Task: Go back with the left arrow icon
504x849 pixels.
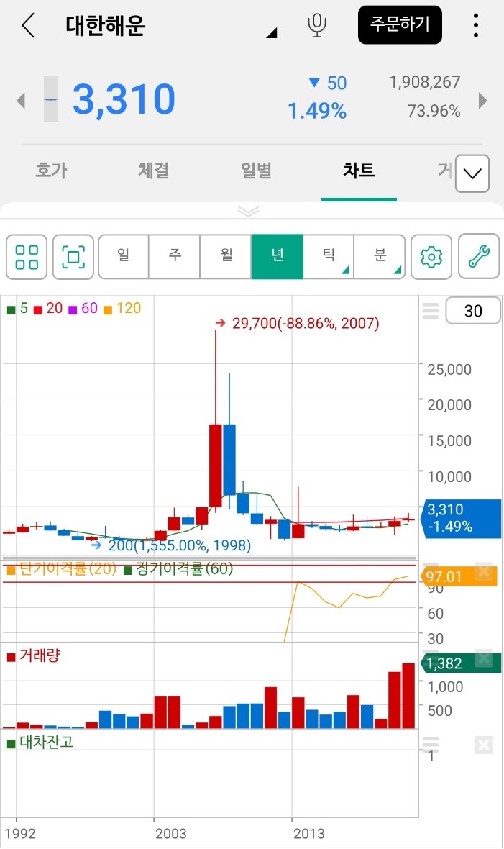Action: [28, 25]
